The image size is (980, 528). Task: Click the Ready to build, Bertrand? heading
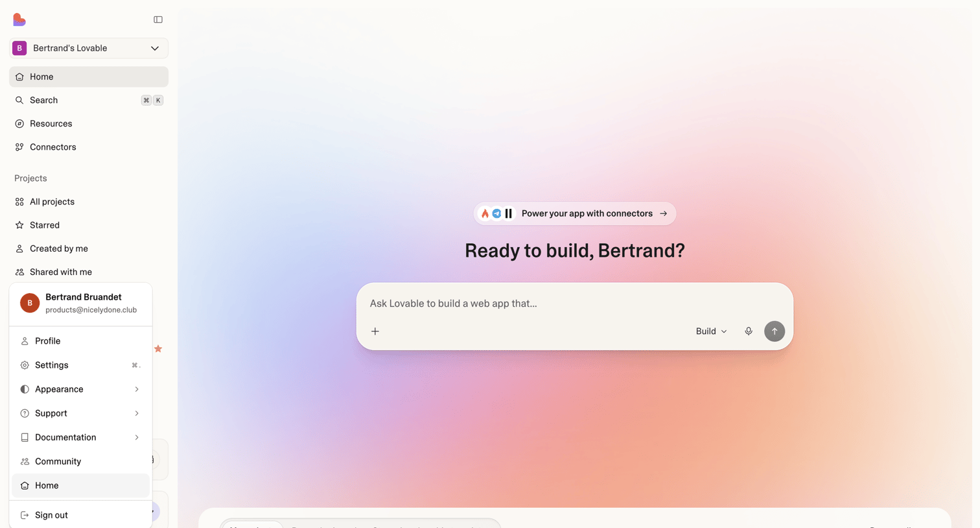[575, 250]
